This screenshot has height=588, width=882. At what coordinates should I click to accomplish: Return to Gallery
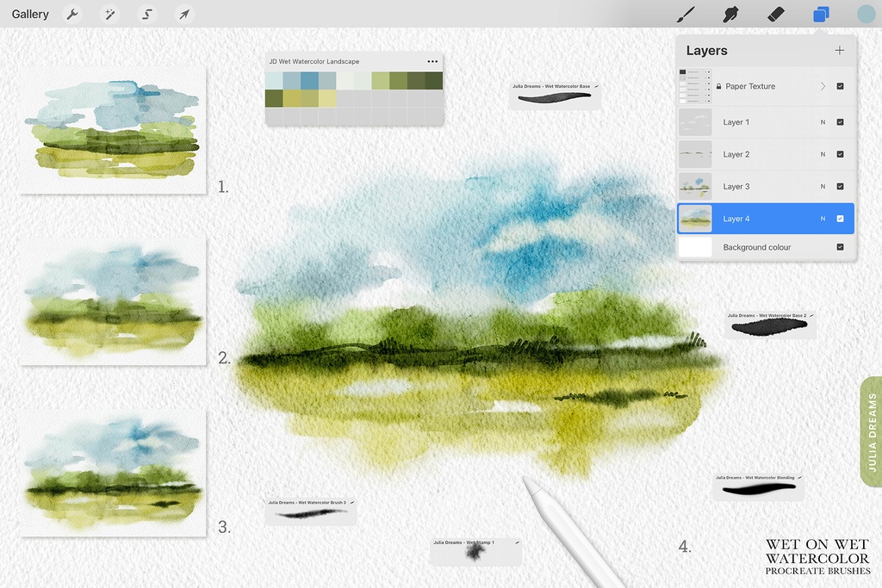click(30, 14)
